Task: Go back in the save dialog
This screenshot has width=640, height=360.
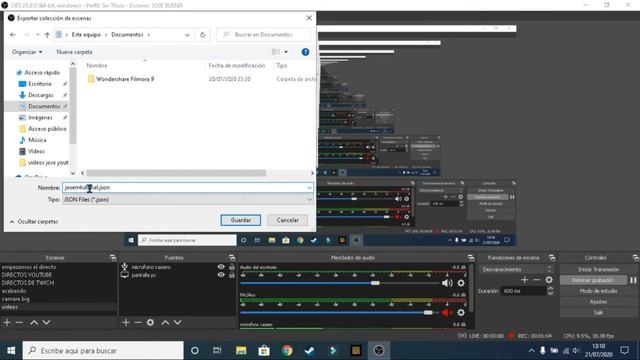Action: pyautogui.click(x=13, y=35)
